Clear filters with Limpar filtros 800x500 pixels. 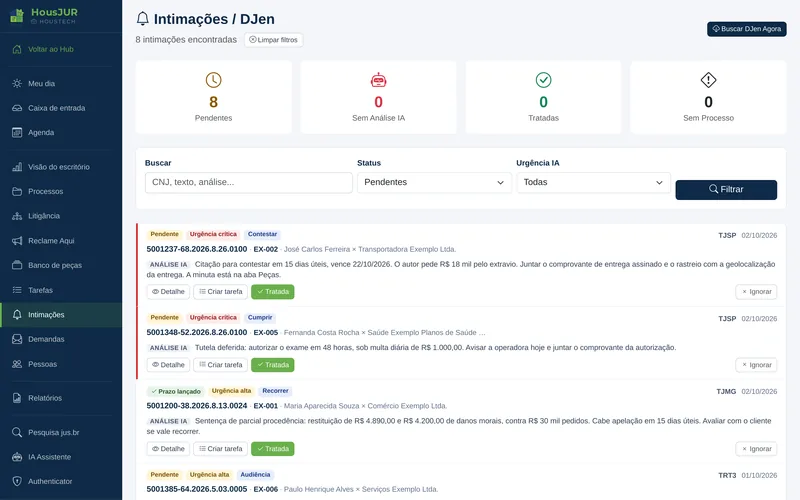pyautogui.click(x=273, y=40)
